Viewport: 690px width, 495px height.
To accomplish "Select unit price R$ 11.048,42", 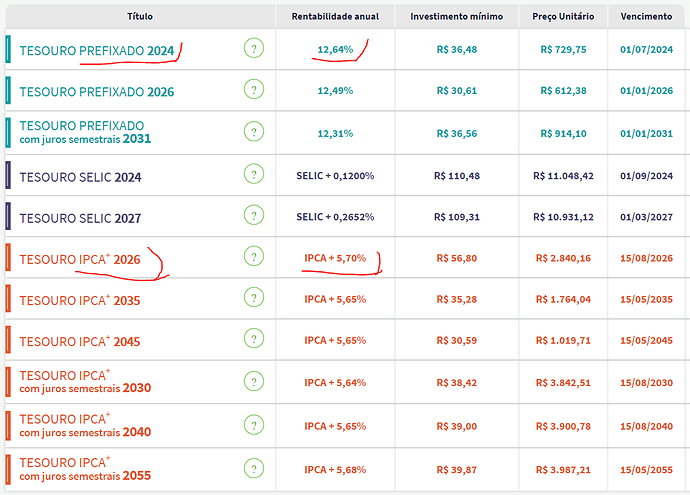I will 563,176.
